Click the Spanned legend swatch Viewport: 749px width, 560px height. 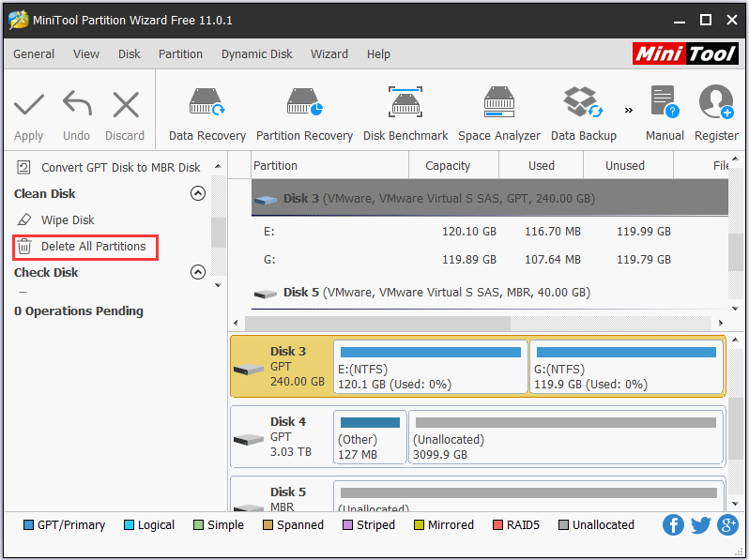[x=268, y=525]
